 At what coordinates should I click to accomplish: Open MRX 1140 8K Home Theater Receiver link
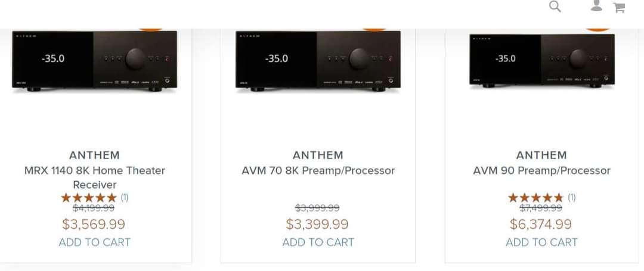(94, 177)
